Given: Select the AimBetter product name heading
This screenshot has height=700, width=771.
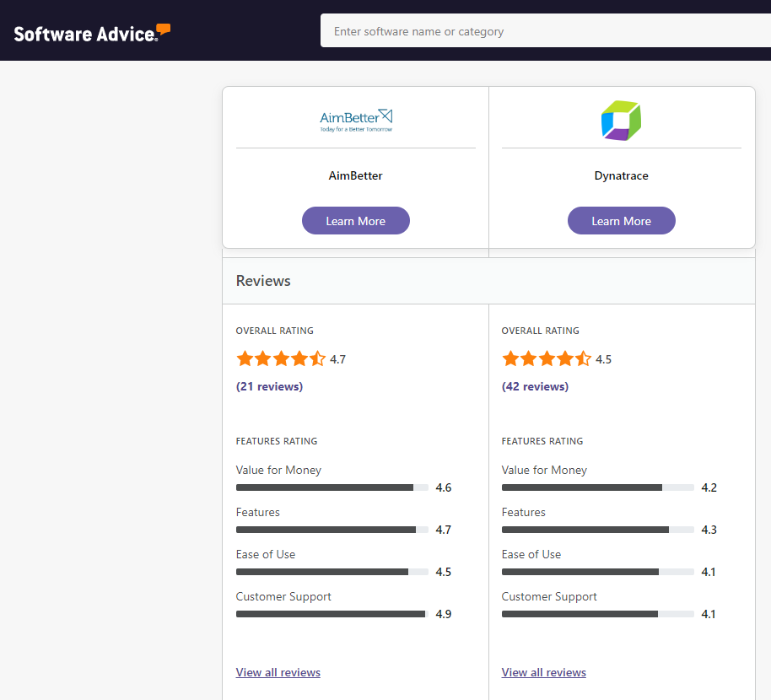Looking at the screenshot, I should click(x=355, y=175).
